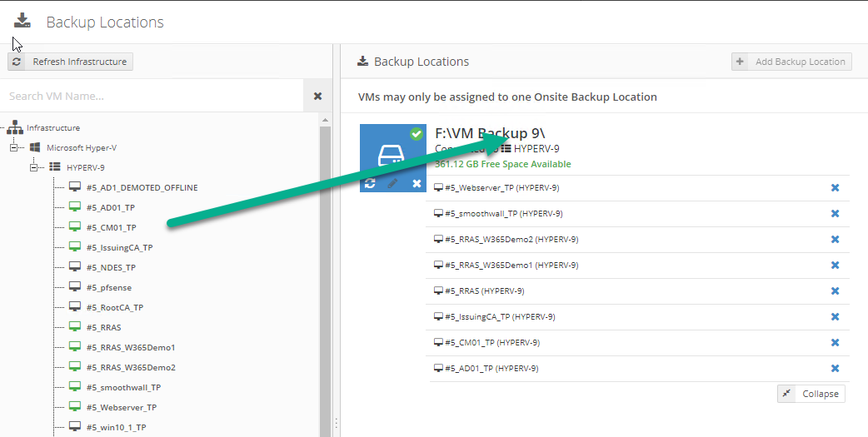
Task: Click the F:\VM Backup 9\ title
Action: click(x=491, y=133)
